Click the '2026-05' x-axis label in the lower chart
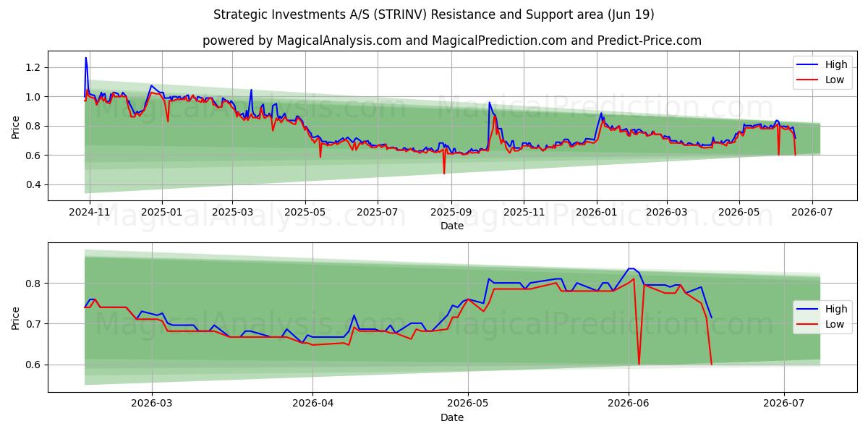The image size is (868, 434). tap(467, 404)
